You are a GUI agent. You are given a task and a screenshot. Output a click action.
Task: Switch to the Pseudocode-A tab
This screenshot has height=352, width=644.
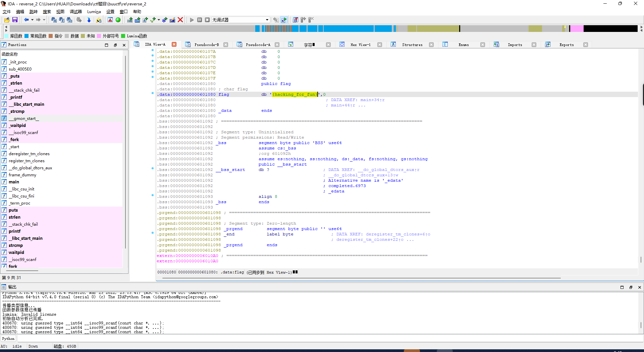[258, 45]
